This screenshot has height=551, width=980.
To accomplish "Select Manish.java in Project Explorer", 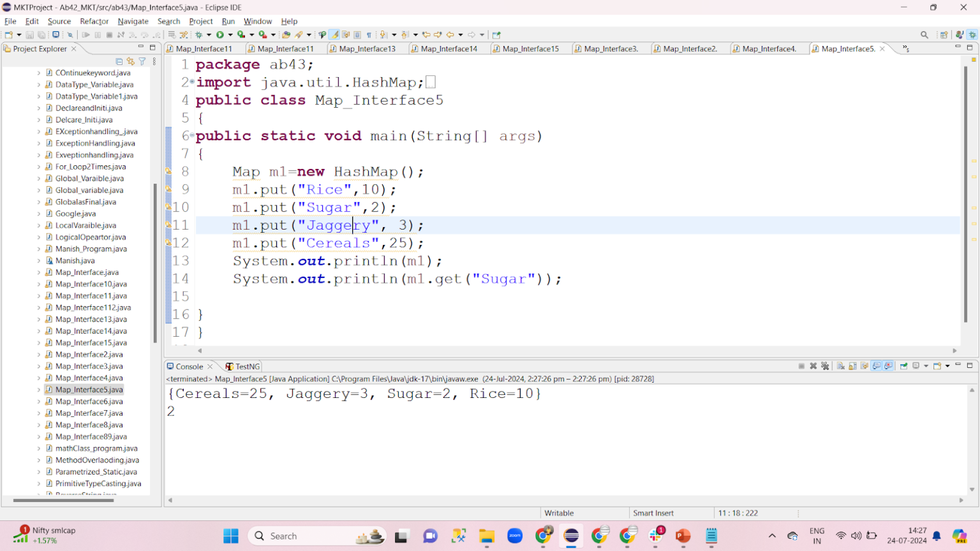I will (75, 260).
